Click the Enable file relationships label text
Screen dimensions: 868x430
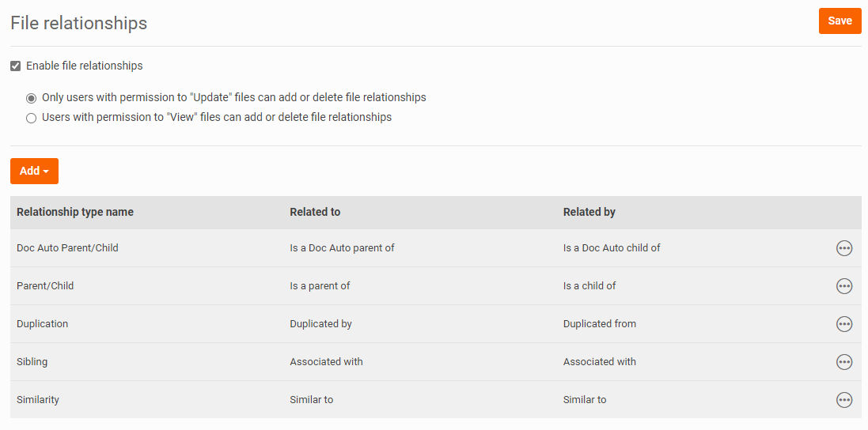[x=84, y=66]
